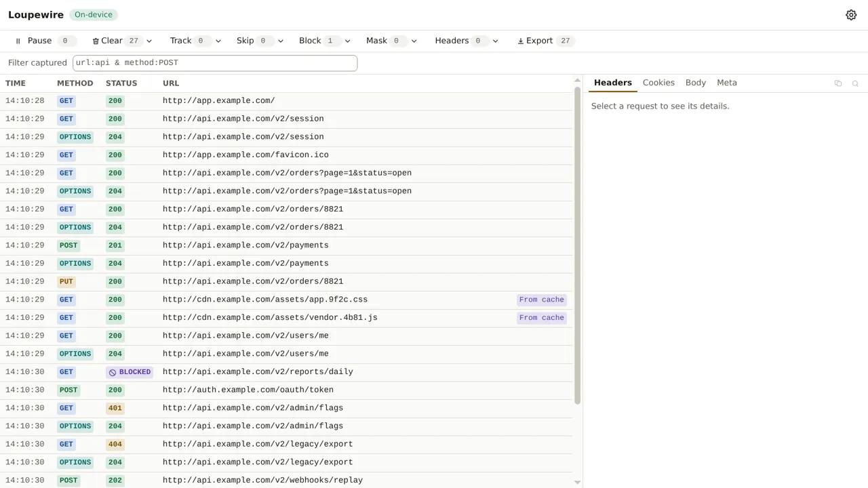
Task: Click the 201 status badge
Action: [115, 245]
